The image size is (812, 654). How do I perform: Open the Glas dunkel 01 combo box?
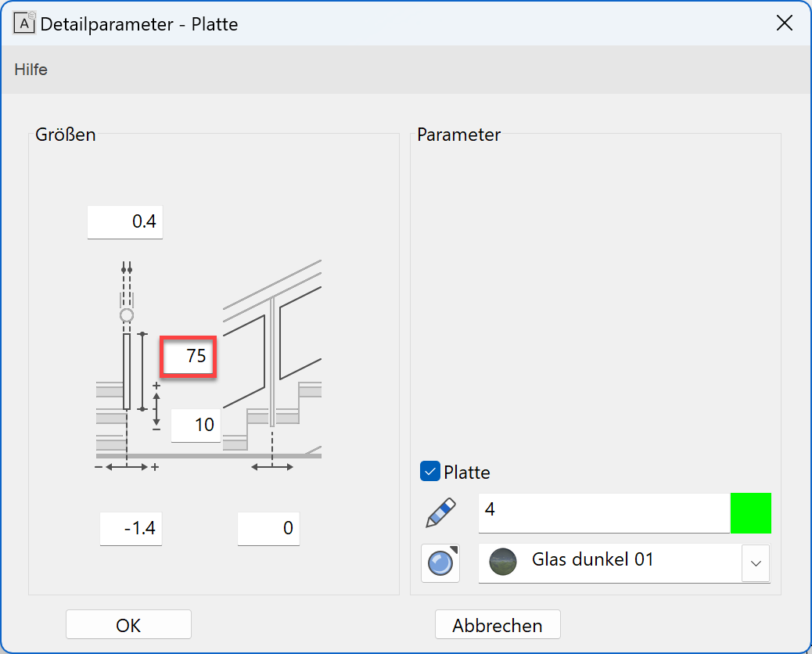pos(610,561)
